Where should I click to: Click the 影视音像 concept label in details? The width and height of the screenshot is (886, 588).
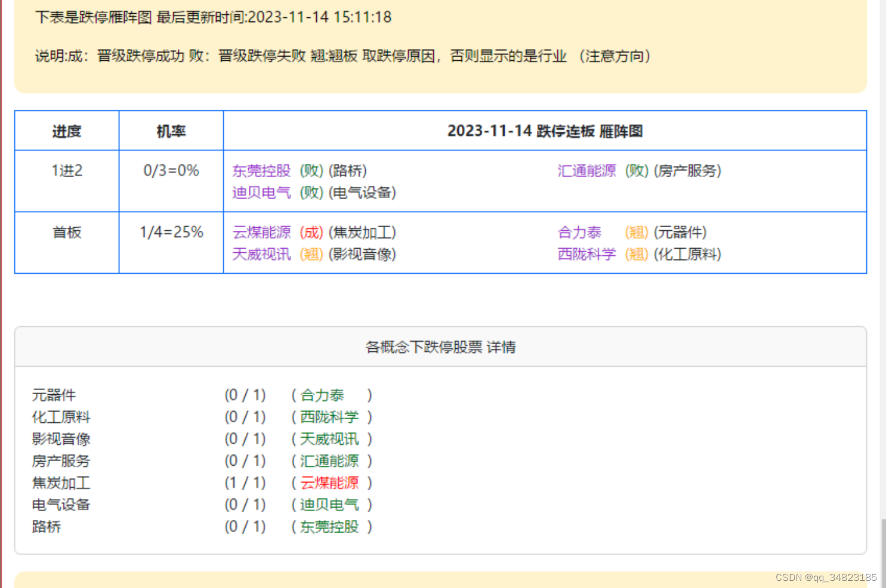tap(61, 440)
